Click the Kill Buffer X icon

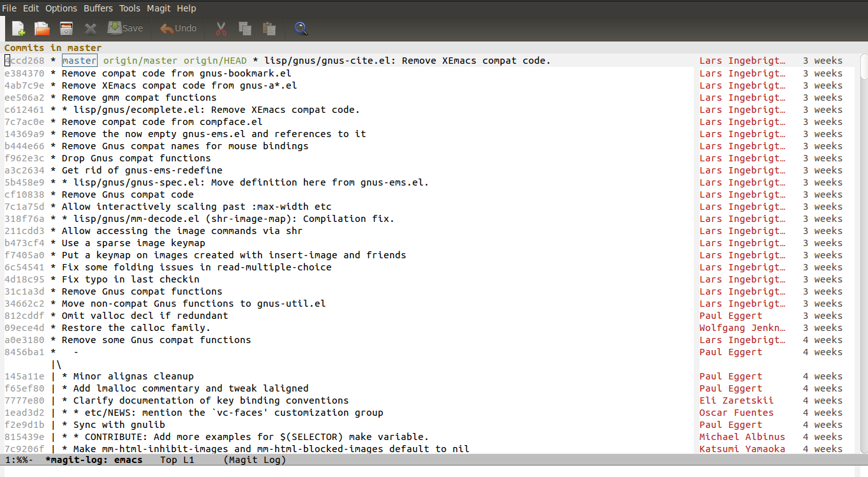click(91, 28)
